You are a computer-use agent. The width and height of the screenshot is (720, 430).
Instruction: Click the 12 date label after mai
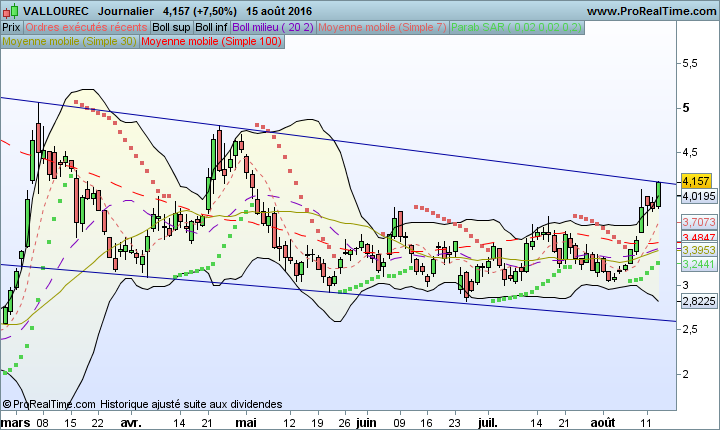289,423
